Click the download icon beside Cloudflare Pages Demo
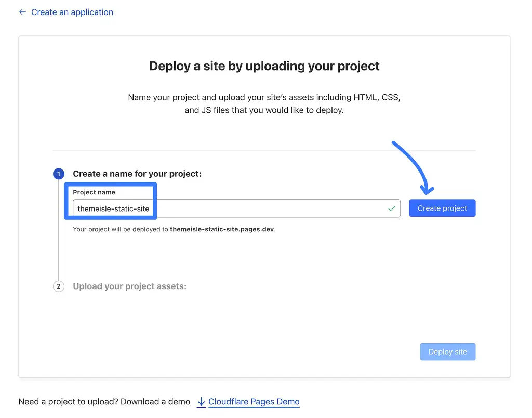532x418 pixels. [x=202, y=401]
